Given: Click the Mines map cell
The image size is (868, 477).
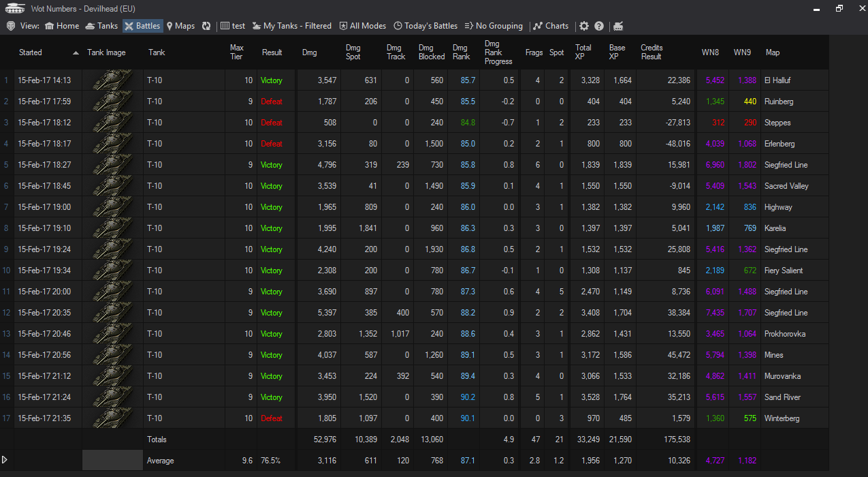Looking at the screenshot, I should click(x=794, y=355).
